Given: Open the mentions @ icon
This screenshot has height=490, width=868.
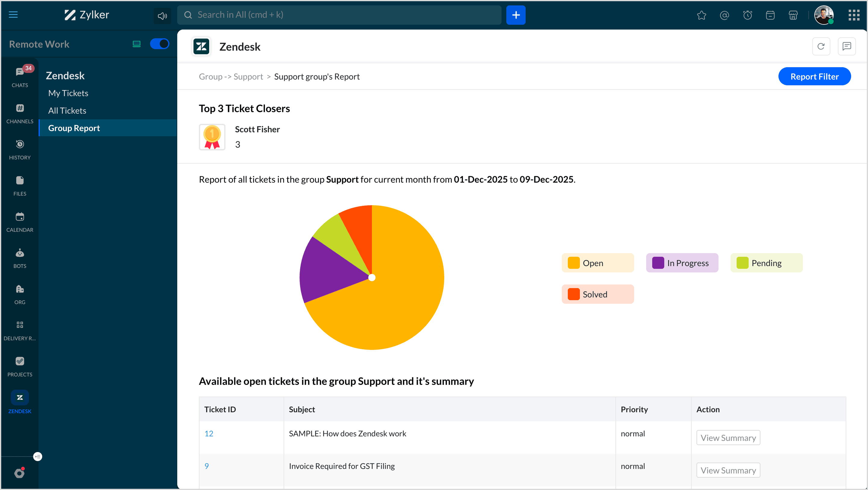Looking at the screenshot, I should [724, 15].
